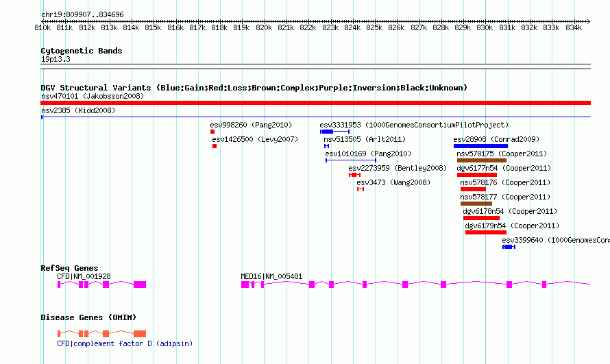
Task: Open the esv28908 (Conrad2009) label
Action: click(496, 139)
